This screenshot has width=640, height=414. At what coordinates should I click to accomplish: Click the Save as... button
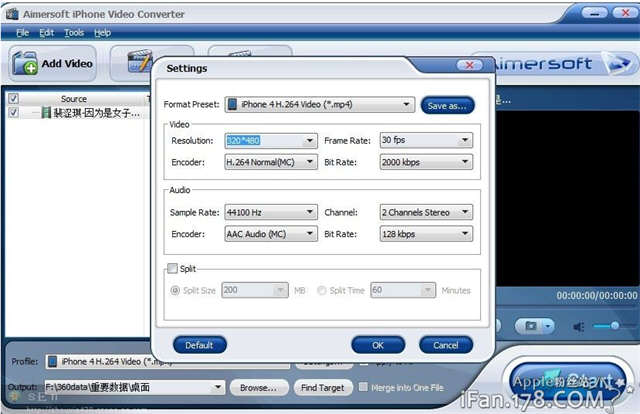coord(447,105)
